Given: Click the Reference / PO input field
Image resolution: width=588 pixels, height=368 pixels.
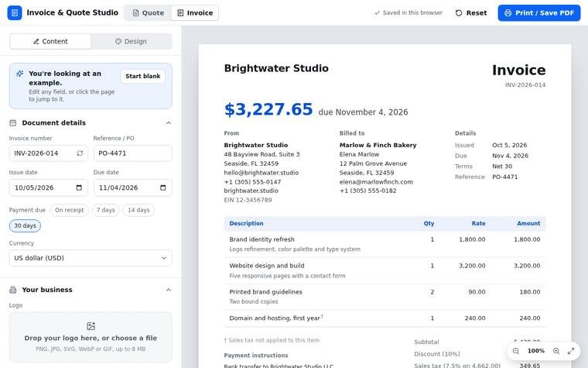Looking at the screenshot, I should [133, 153].
